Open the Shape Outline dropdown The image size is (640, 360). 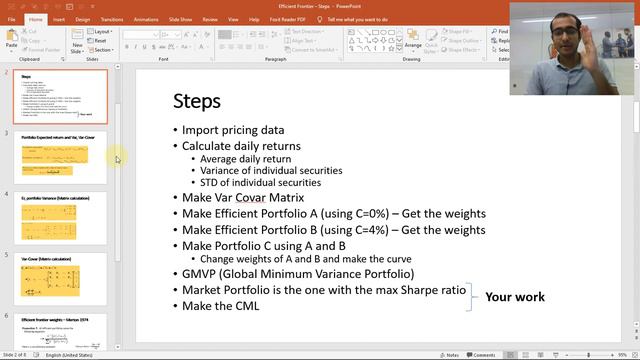coord(462,40)
